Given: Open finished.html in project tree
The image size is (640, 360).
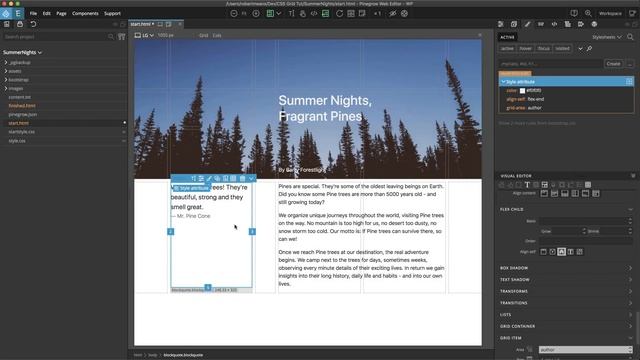Looking at the screenshot, I should (22, 106).
